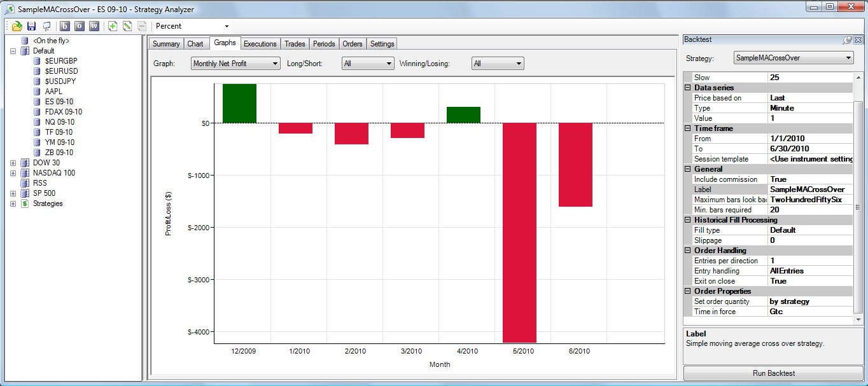868x386 pixels.
Task: Save results using the floppy disk icon
Action: pos(32,26)
